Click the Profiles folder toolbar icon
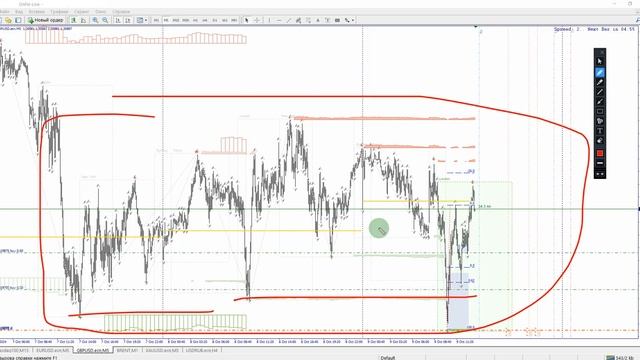The height and width of the screenshot is (360, 640). [x=8, y=20]
